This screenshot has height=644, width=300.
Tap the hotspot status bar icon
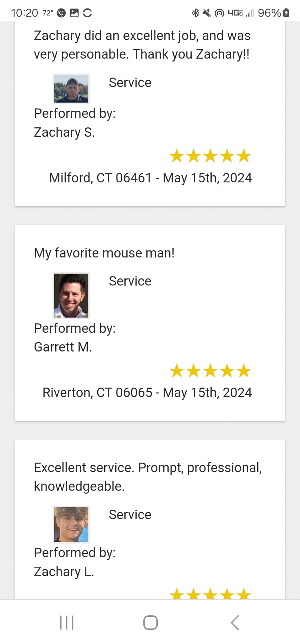coord(219,13)
